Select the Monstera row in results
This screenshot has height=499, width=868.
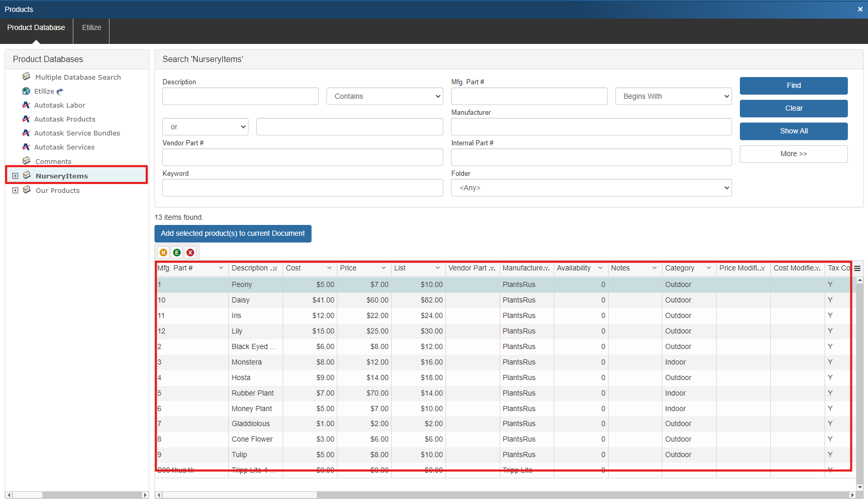click(x=246, y=362)
